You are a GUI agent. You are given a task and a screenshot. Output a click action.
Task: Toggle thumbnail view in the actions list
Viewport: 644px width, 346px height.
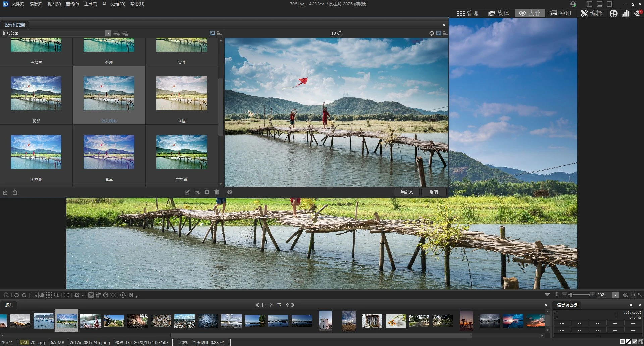click(x=212, y=33)
